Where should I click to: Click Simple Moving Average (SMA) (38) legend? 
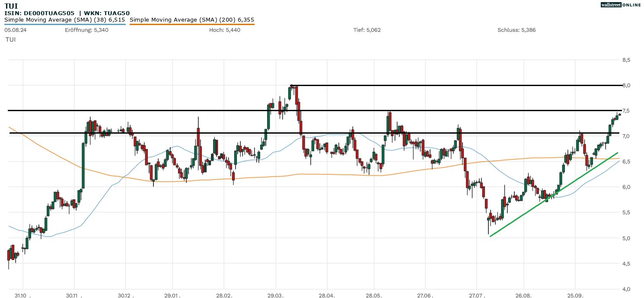point(65,19)
